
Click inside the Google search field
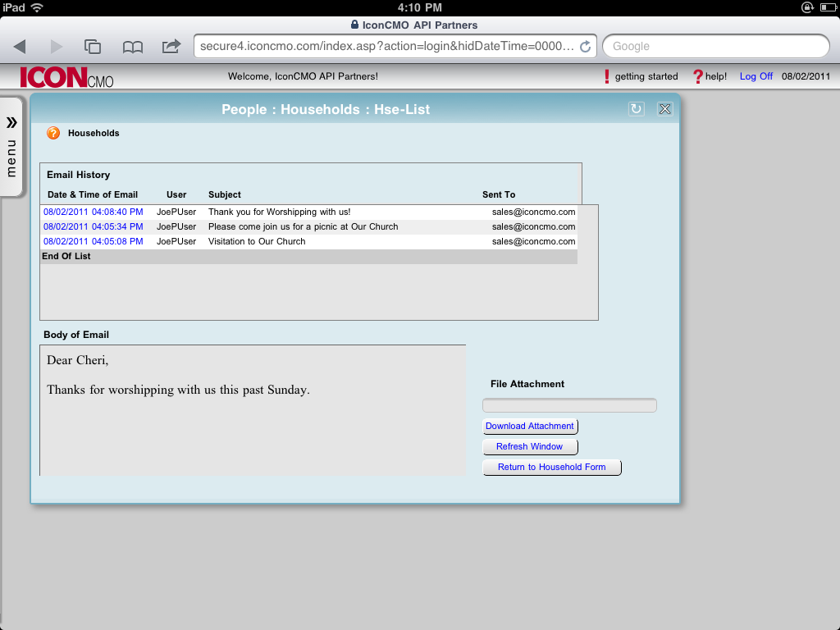coord(715,46)
